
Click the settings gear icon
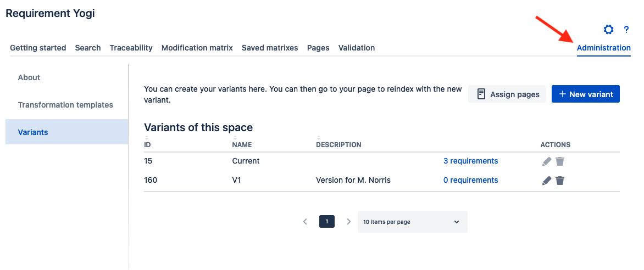(608, 30)
